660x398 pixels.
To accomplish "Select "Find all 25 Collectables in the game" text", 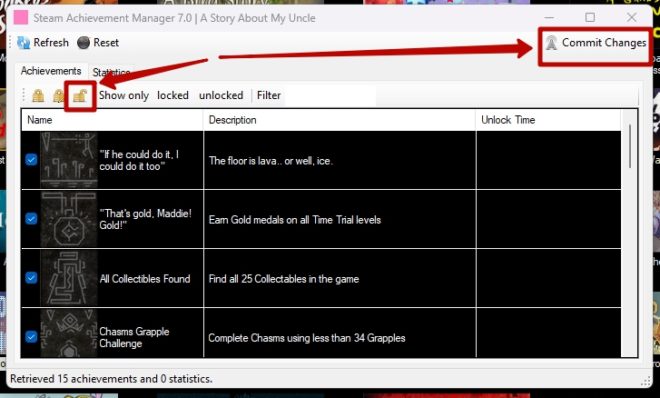I will pyautogui.click(x=284, y=279).
